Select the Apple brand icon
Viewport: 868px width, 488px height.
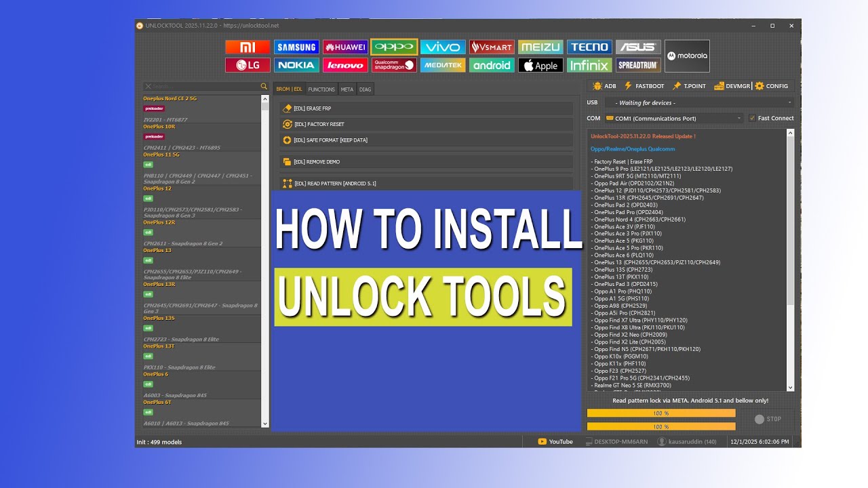coord(540,65)
